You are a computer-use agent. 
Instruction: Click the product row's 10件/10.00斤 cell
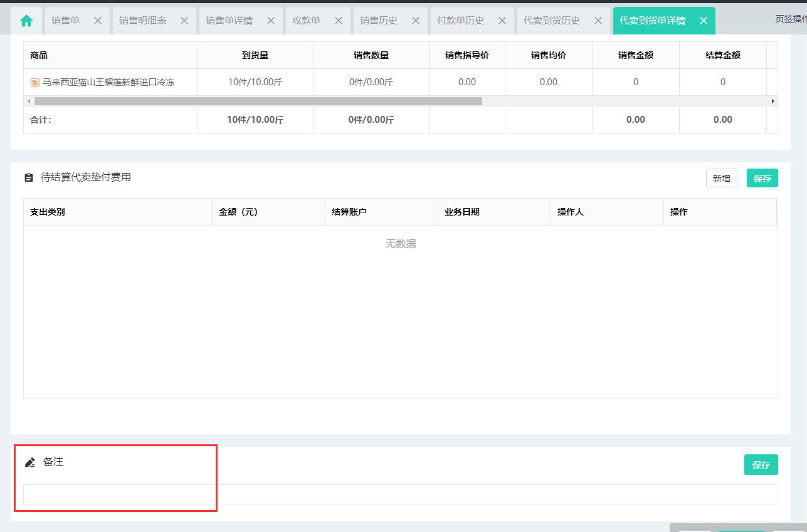point(255,82)
